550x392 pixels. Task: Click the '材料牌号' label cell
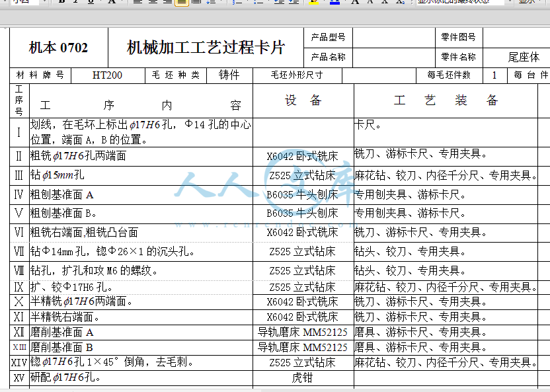pyautogui.click(x=40, y=75)
